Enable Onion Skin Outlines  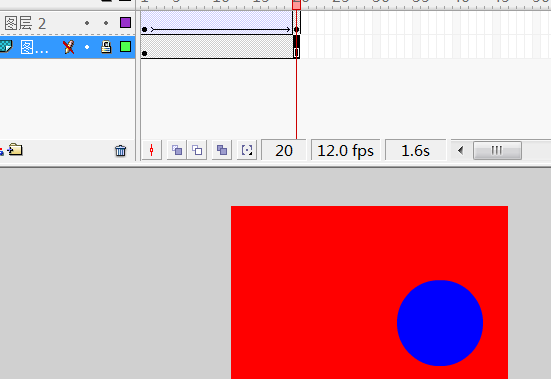(x=197, y=150)
